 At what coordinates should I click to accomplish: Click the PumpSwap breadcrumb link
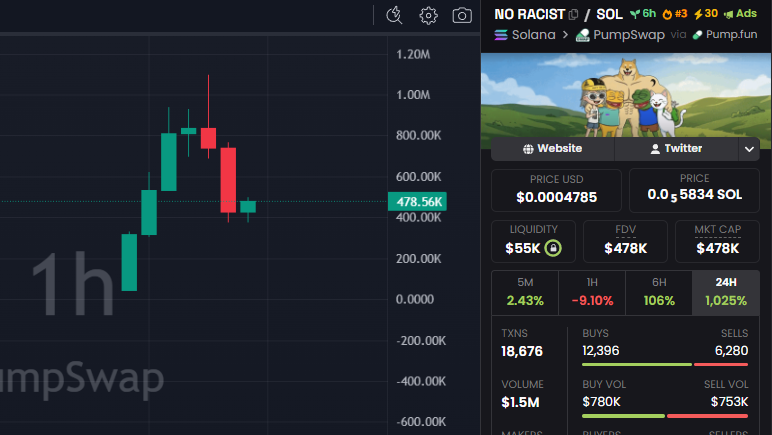(x=629, y=35)
